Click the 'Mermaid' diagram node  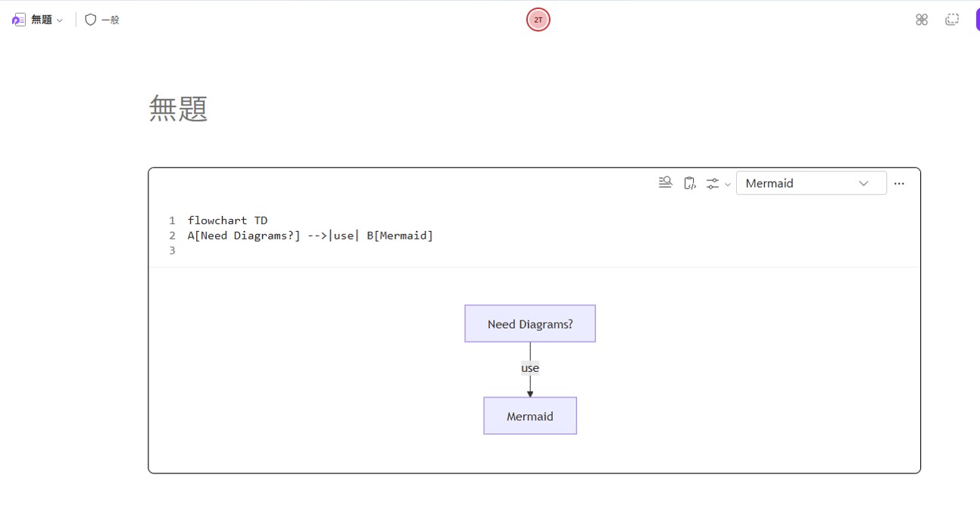[x=530, y=416]
